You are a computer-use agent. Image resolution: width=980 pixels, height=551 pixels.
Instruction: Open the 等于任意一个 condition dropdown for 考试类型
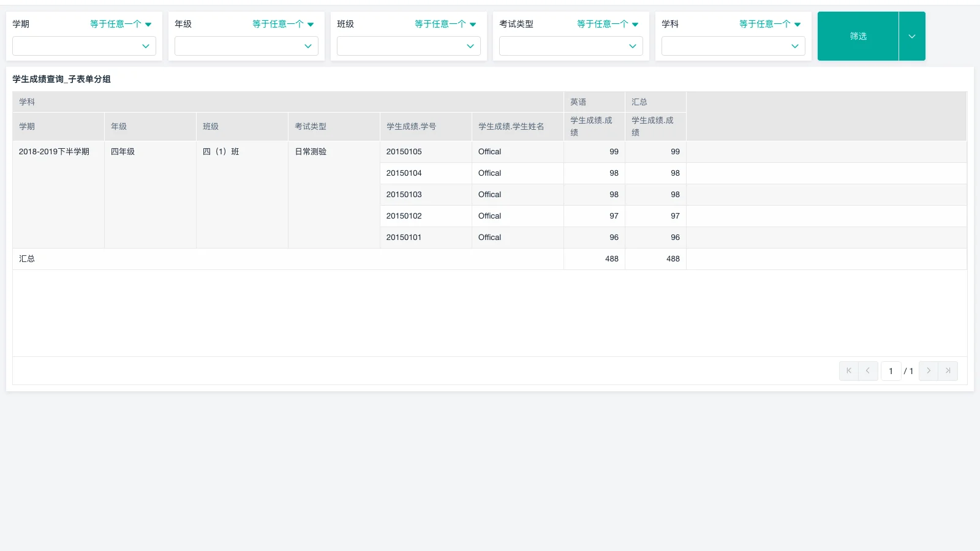pyautogui.click(x=607, y=24)
